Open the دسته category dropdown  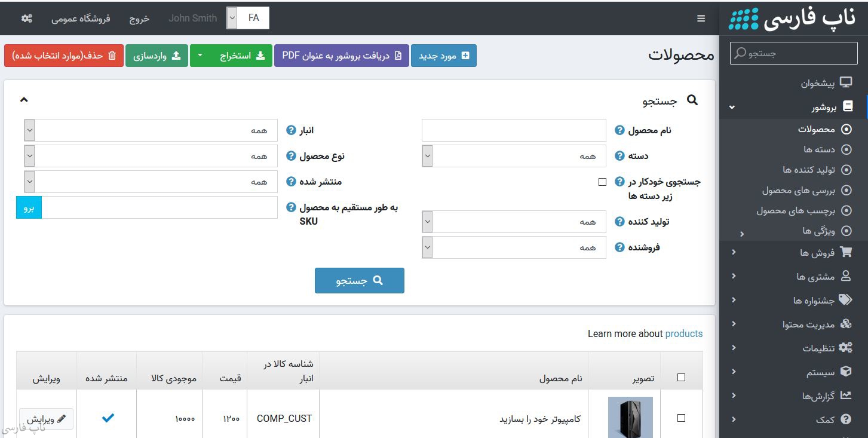[514, 156]
